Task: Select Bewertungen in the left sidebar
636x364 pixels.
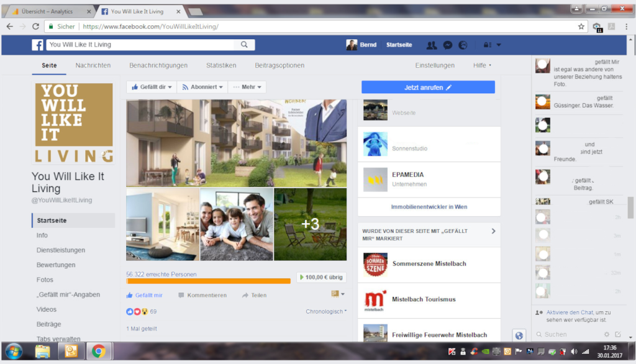Action: pyautogui.click(x=56, y=265)
